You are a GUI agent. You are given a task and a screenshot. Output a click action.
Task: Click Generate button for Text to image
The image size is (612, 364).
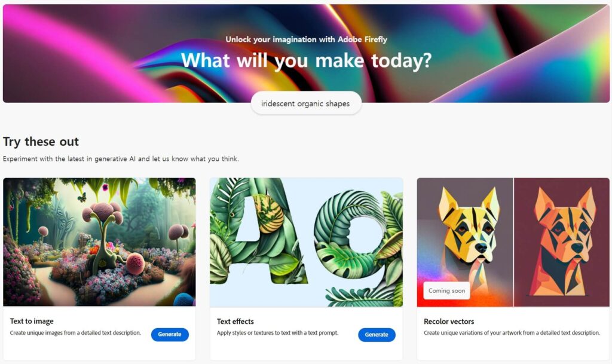pos(170,334)
